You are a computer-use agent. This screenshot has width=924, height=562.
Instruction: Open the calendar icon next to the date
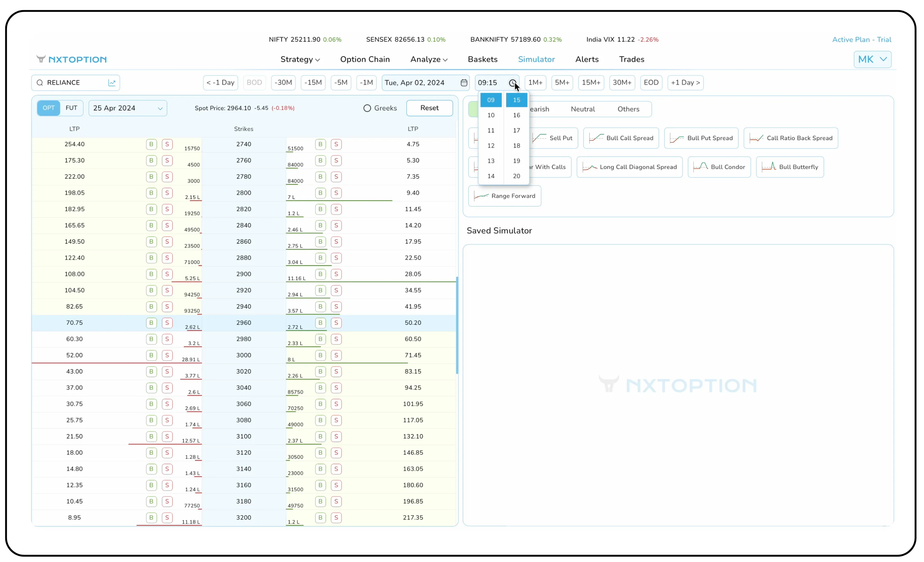tap(464, 82)
